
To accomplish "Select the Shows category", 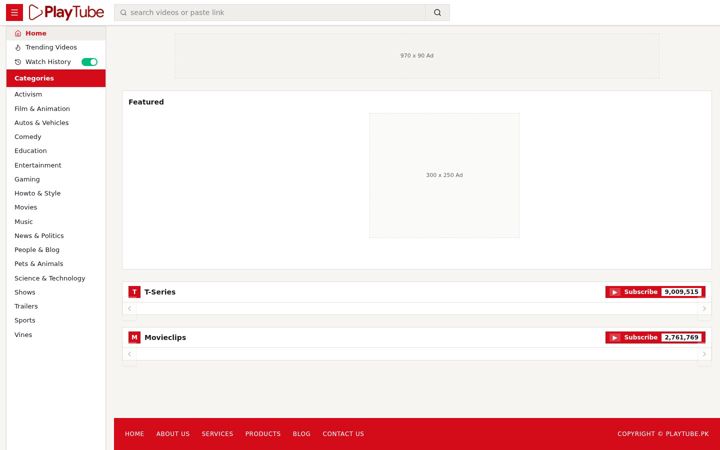I will pos(25,292).
